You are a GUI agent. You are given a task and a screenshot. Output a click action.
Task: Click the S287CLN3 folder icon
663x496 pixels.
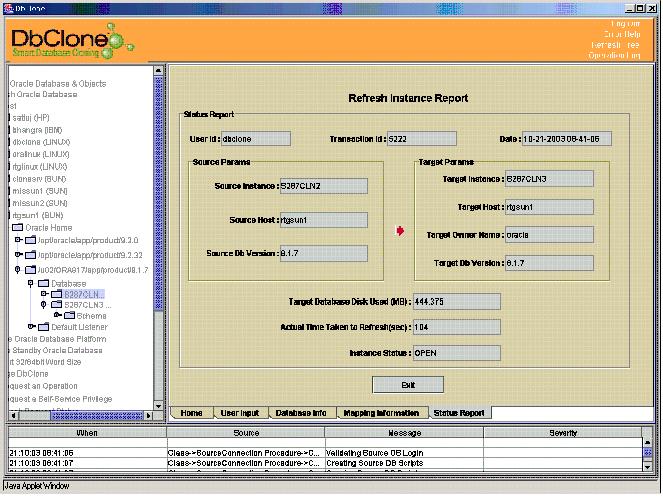(x=57, y=304)
